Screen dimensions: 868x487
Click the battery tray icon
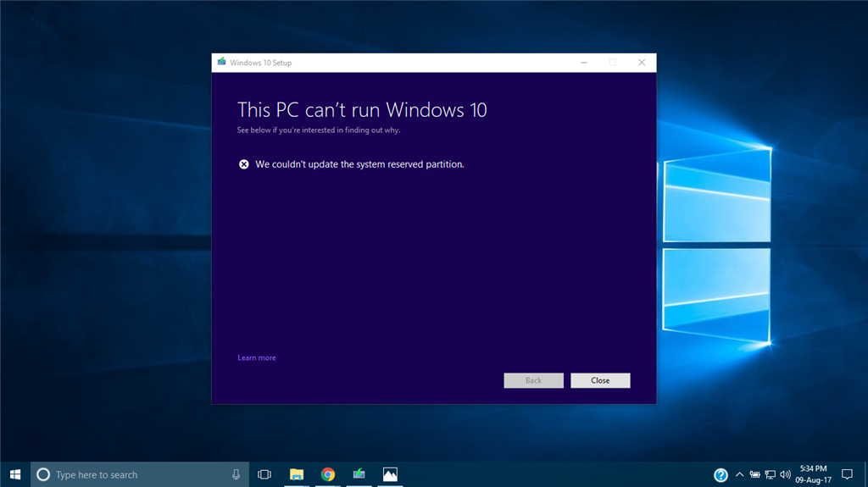754,474
